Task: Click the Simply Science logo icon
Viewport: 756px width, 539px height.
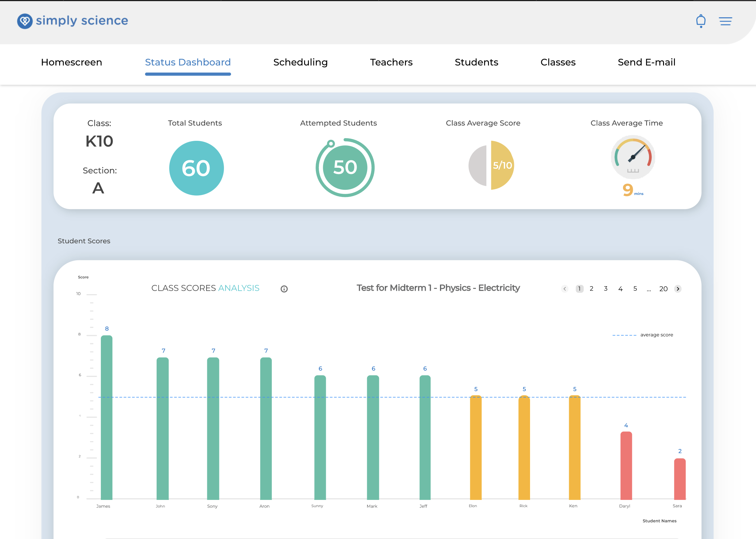Action: tap(25, 21)
